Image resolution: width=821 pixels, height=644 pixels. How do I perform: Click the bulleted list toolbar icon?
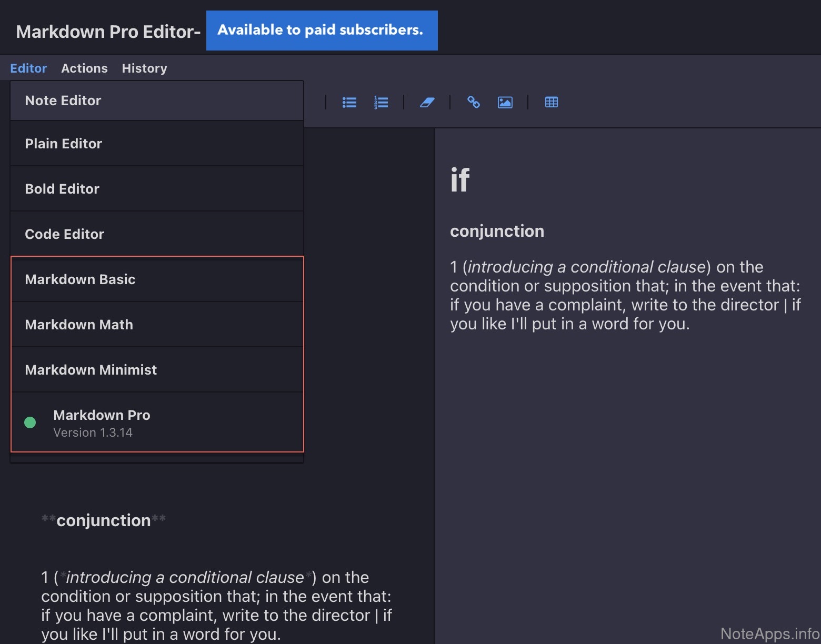[349, 102]
